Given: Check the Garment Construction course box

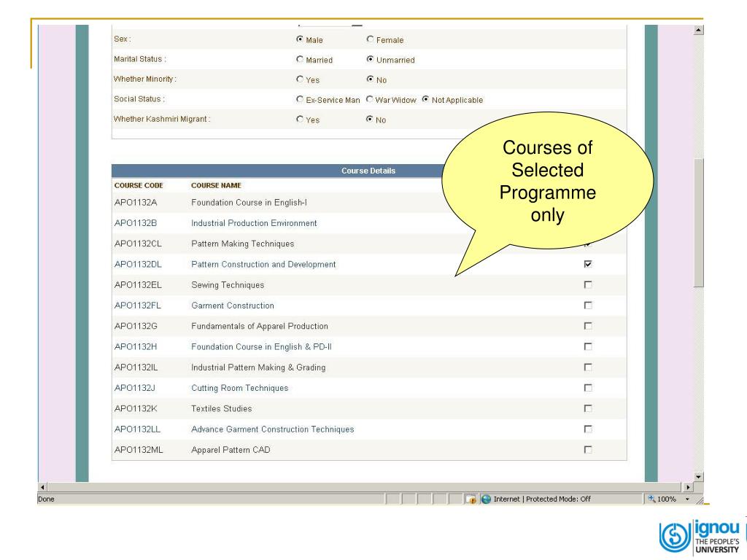Looking at the screenshot, I should (x=588, y=306).
